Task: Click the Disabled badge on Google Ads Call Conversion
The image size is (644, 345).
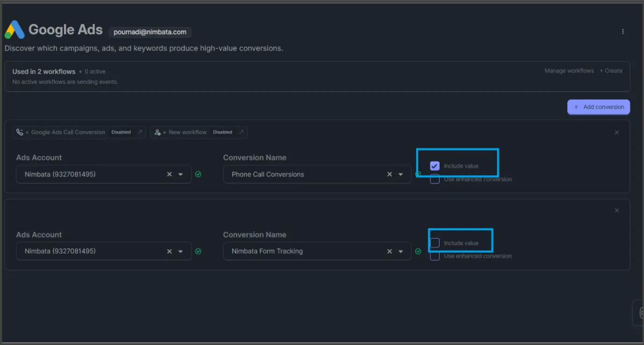Action: 121,132
